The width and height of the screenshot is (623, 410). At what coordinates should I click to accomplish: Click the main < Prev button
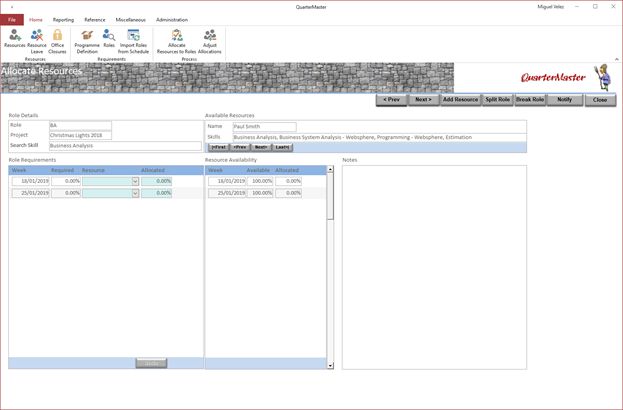391,100
